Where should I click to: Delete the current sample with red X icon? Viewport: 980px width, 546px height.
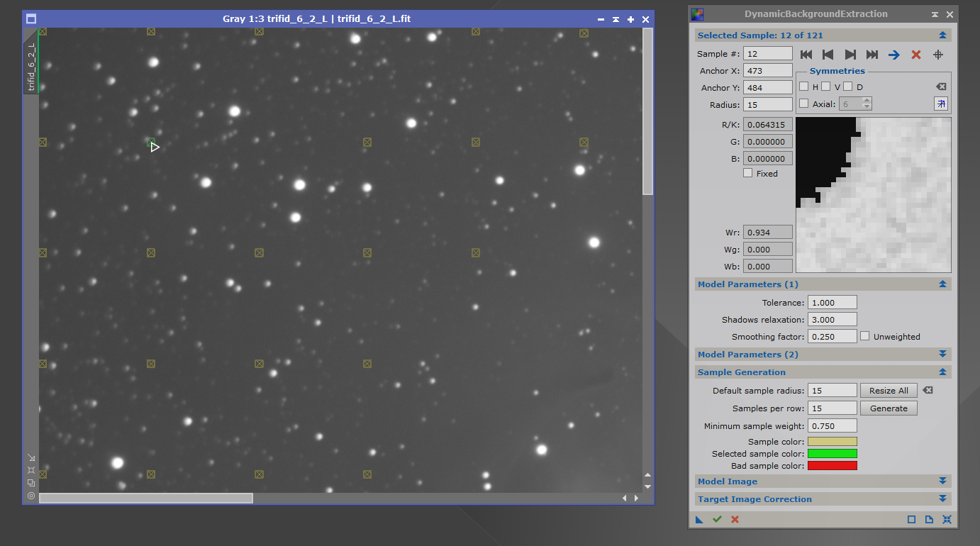pyautogui.click(x=914, y=54)
